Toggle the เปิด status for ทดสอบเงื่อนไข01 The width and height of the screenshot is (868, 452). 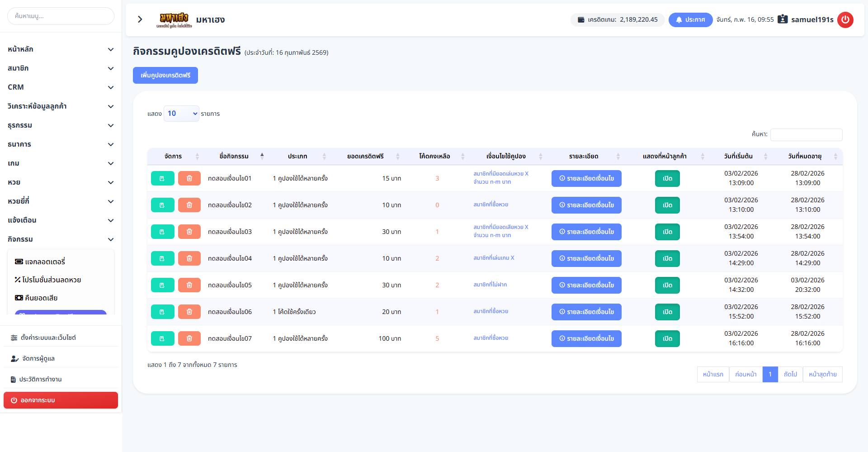(x=667, y=178)
